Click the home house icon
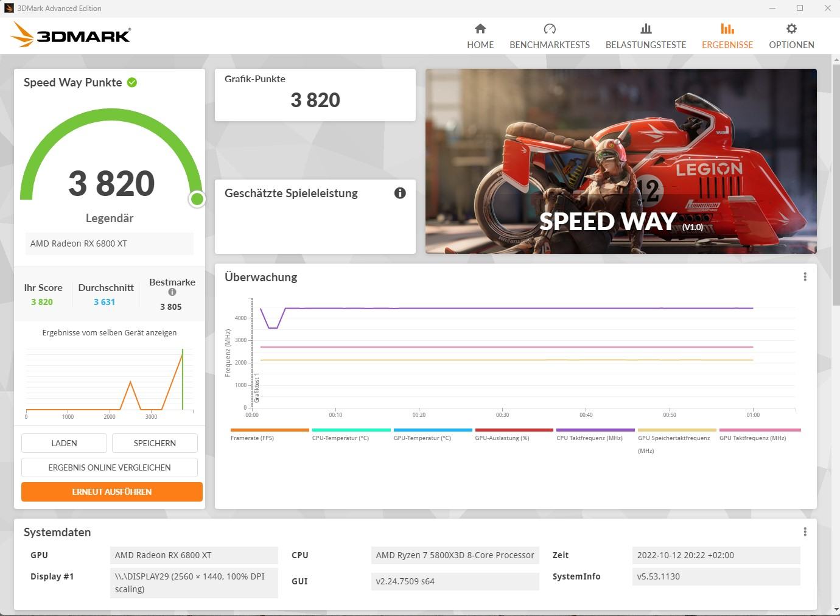Image resolution: width=840 pixels, height=616 pixels. pyautogui.click(x=480, y=29)
